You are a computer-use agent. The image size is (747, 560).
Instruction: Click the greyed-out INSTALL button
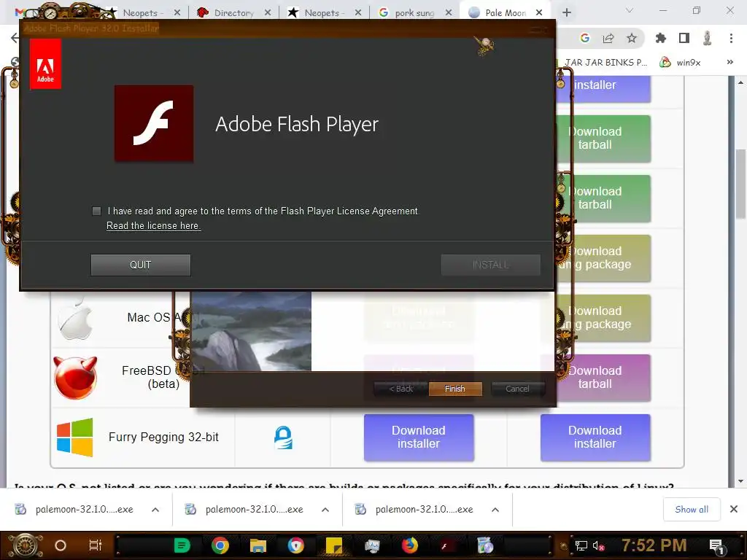490,265
